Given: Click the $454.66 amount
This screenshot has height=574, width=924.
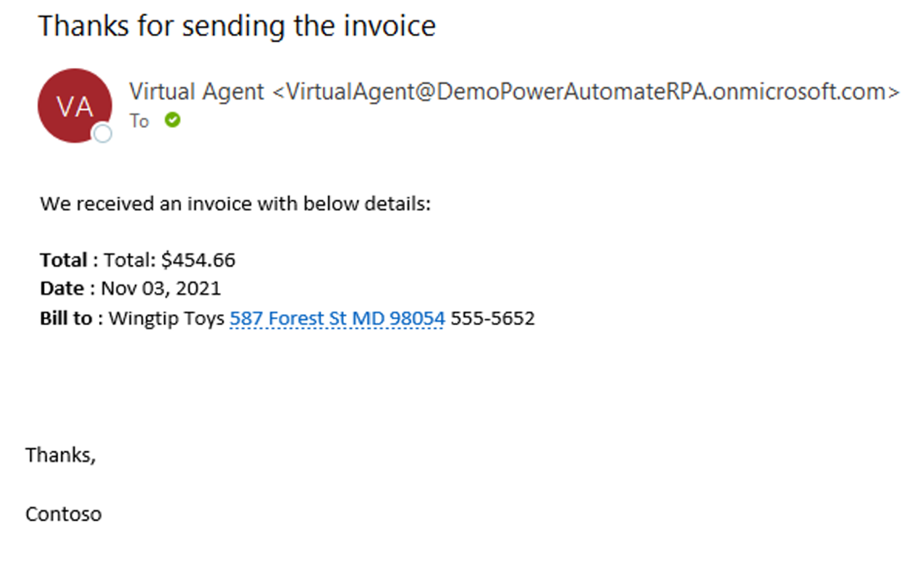Looking at the screenshot, I should click(198, 260).
